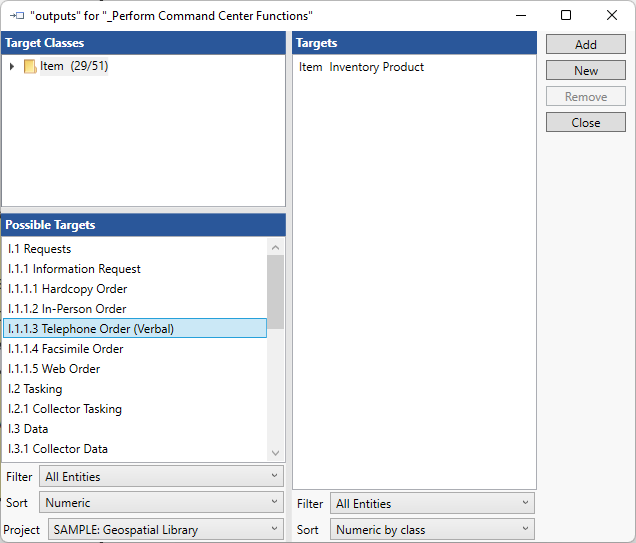
Task: Select 'I.1.1.4 Facsimile Order' item
Action: pos(66,349)
